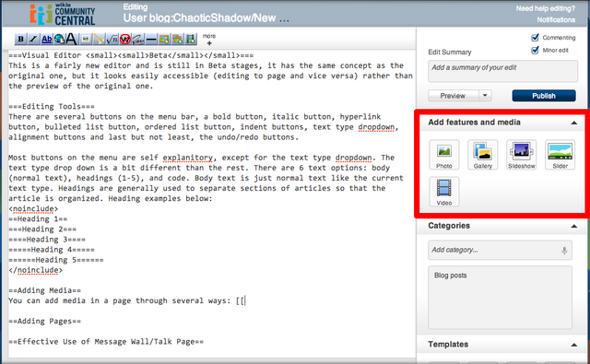
Task: Click the toolbar add-video icon
Action: pos(191,39)
